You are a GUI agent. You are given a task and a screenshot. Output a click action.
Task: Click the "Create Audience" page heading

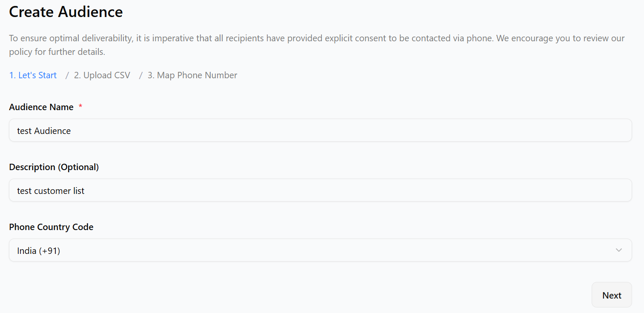click(66, 12)
